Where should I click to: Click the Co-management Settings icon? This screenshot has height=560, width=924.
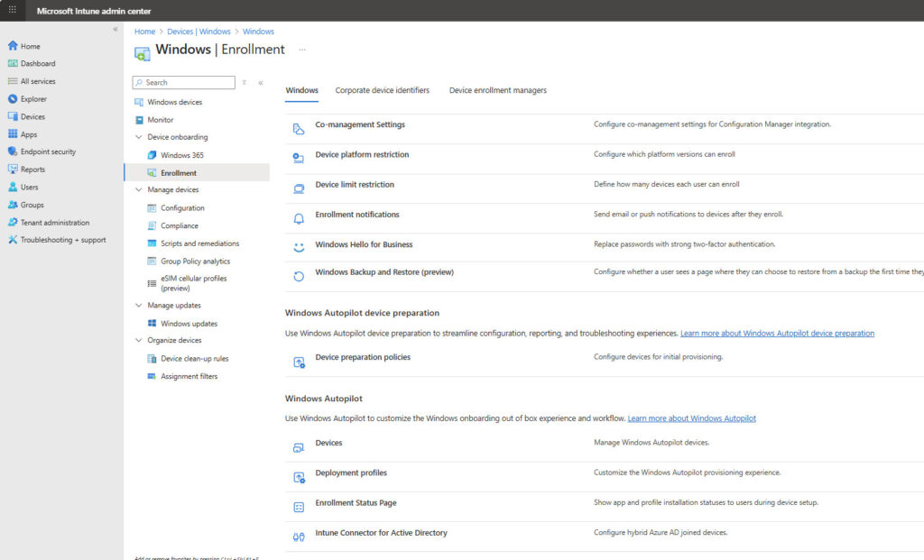tap(299, 128)
